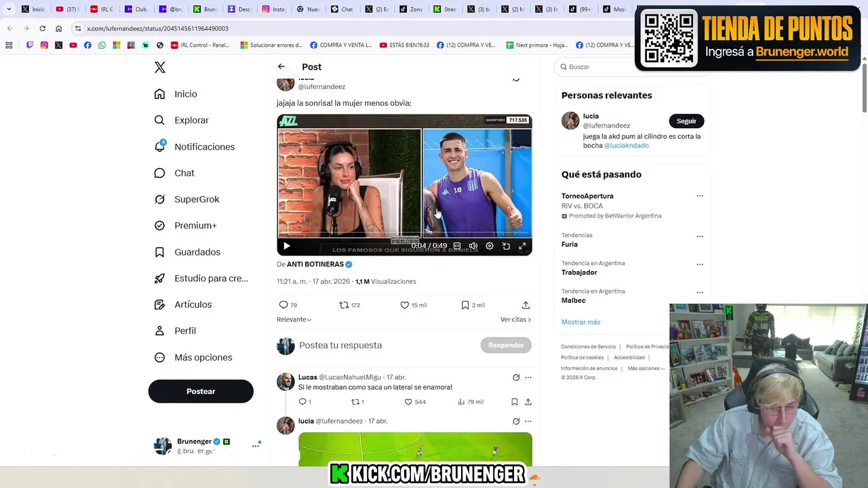Open more options on lucia's reply
The width and height of the screenshot is (868, 488).
528,421
